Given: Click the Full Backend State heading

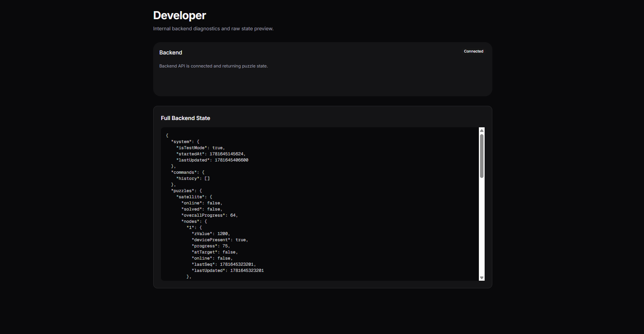Looking at the screenshot, I should [x=185, y=118].
